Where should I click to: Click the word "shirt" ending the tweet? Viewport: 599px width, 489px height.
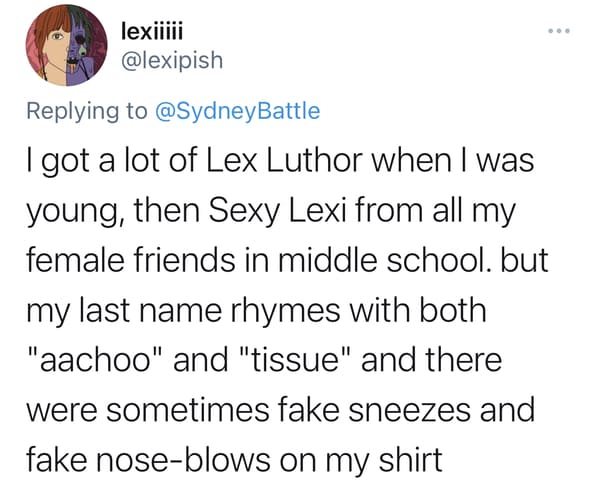[x=411, y=460]
